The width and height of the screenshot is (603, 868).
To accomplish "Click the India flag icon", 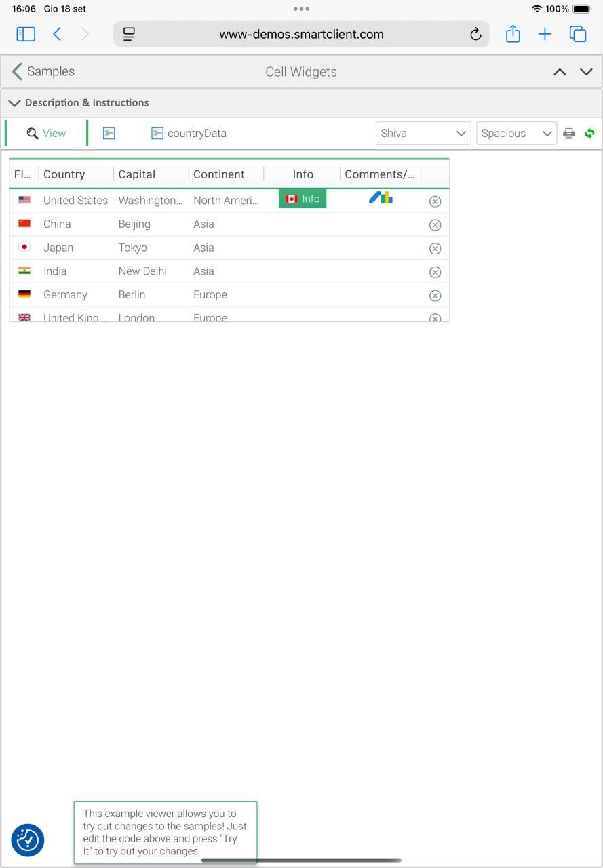I will [24, 271].
